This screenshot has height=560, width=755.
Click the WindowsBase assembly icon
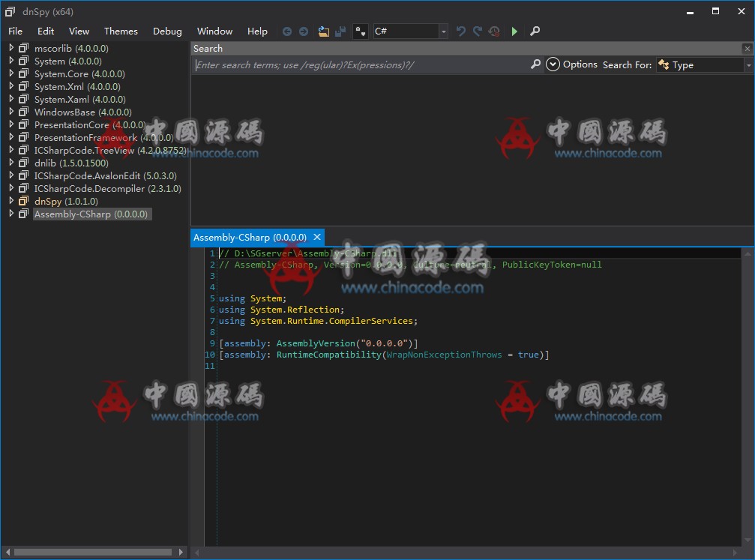coord(23,112)
